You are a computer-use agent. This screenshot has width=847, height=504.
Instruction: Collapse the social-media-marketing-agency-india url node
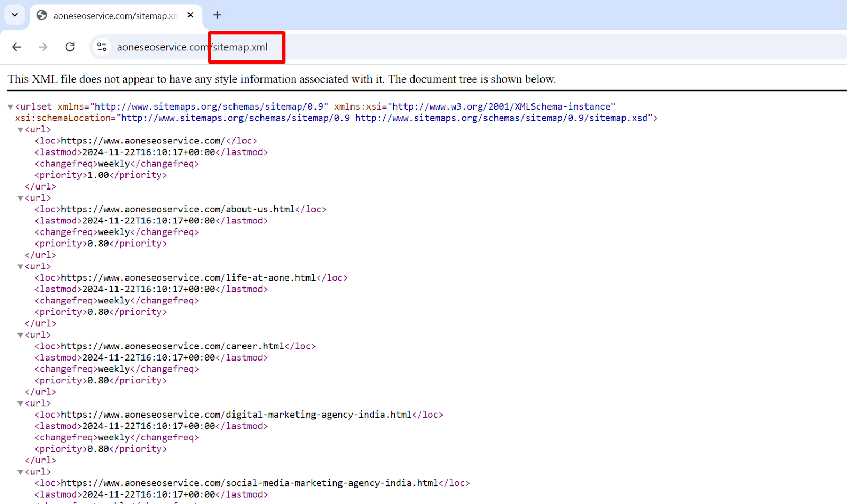(20, 472)
